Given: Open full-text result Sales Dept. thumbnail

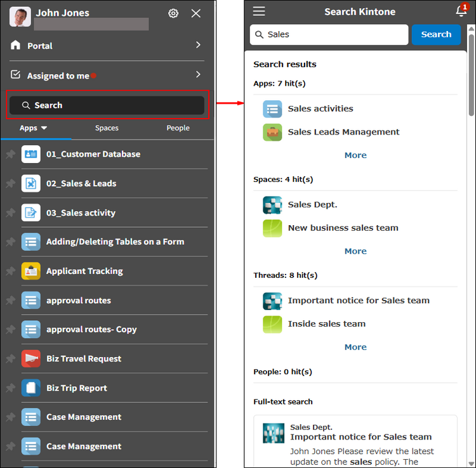Looking at the screenshot, I should click(x=274, y=433).
